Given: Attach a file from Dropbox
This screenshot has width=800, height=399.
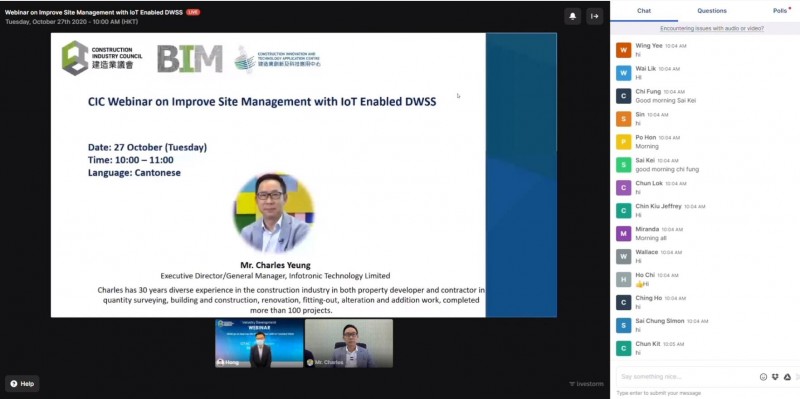Looking at the screenshot, I should click(x=775, y=377).
